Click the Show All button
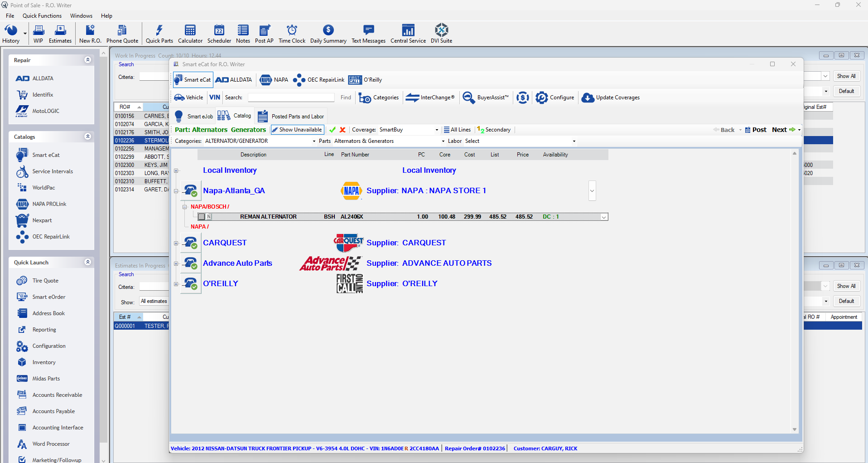Viewport: 868px width, 463px height. click(846, 76)
